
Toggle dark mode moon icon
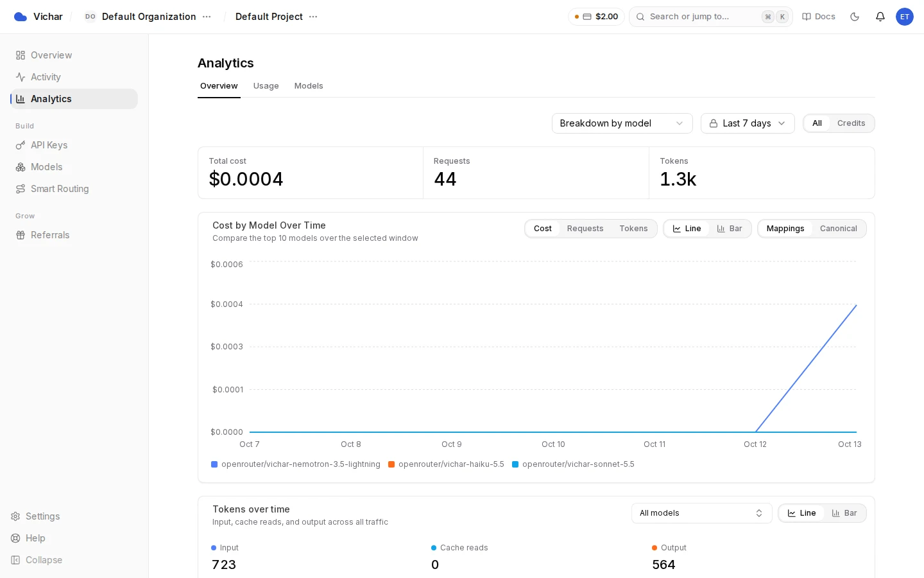(x=855, y=17)
